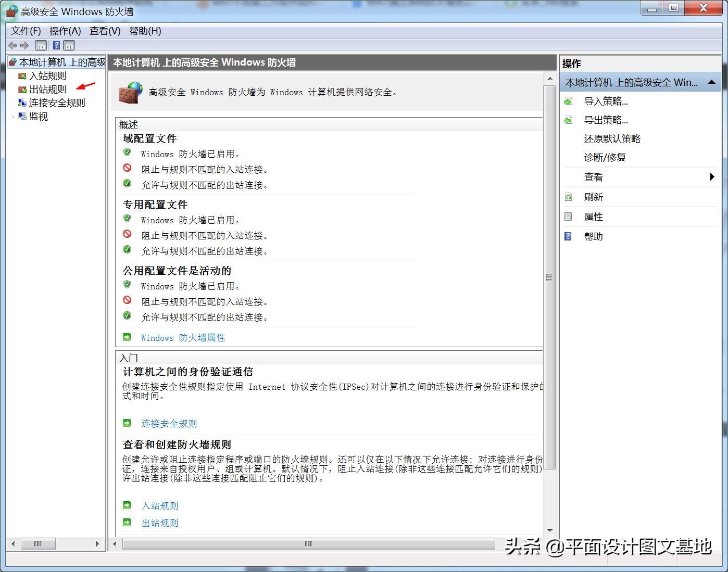Open the Windows 防火墙属性 link

click(182, 338)
